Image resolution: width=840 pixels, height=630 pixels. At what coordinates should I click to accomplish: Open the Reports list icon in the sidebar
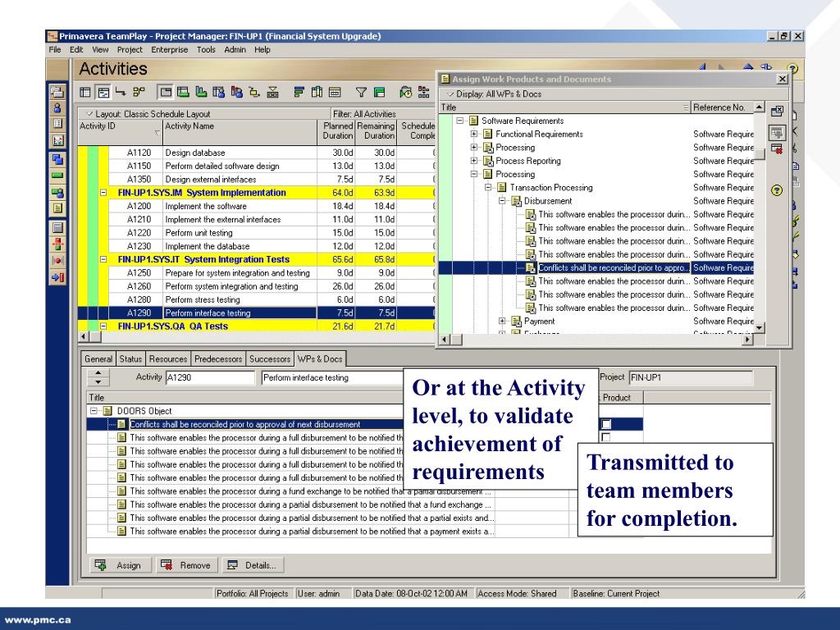click(57, 124)
